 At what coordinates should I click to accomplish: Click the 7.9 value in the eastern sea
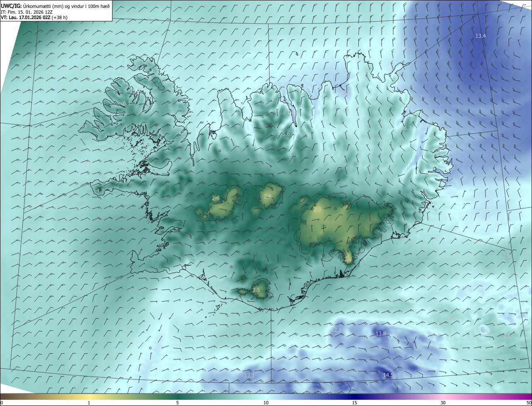(506, 256)
